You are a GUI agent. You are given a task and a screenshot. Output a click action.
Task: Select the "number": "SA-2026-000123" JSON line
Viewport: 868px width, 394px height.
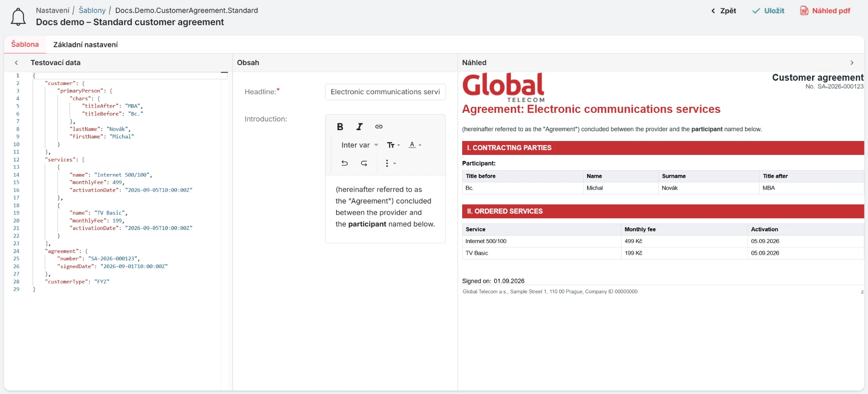pyautogui.click(x=99, y=259)
